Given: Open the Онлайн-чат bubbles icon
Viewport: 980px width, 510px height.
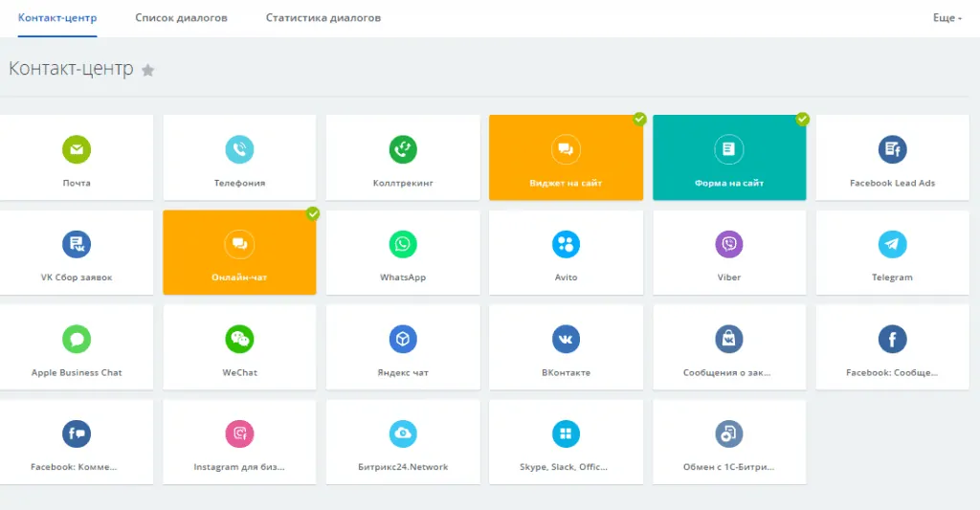Looking at the screenshot, I should tap(239, 244).
